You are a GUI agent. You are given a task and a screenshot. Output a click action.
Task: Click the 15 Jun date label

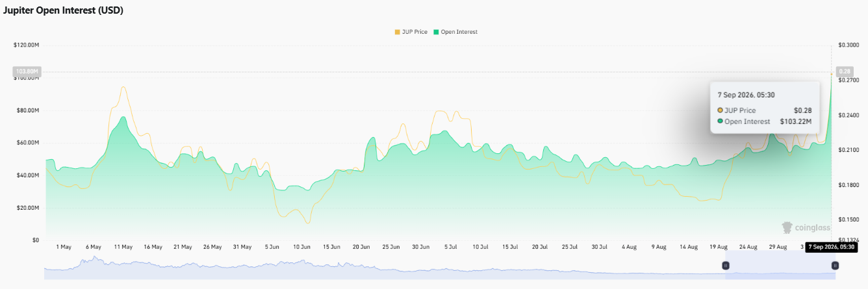[331, 247]
